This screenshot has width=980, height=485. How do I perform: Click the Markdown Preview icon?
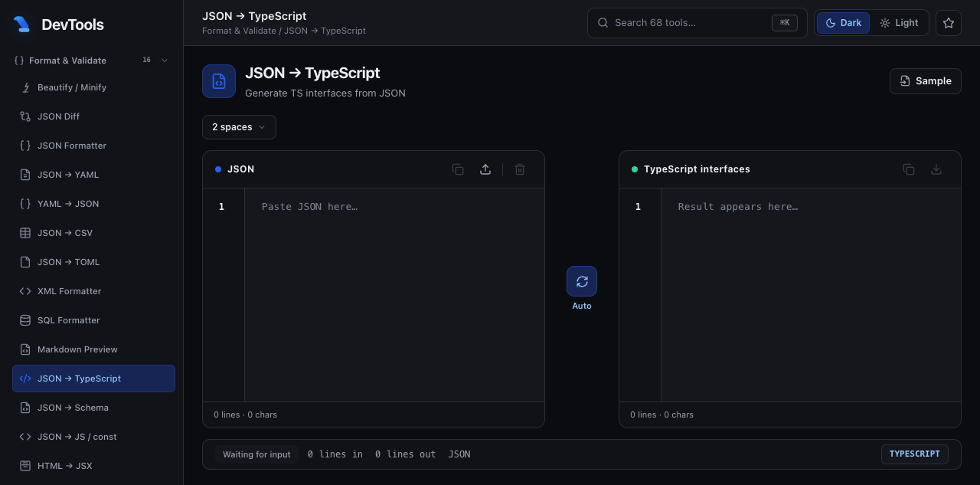tap(24, 349)
